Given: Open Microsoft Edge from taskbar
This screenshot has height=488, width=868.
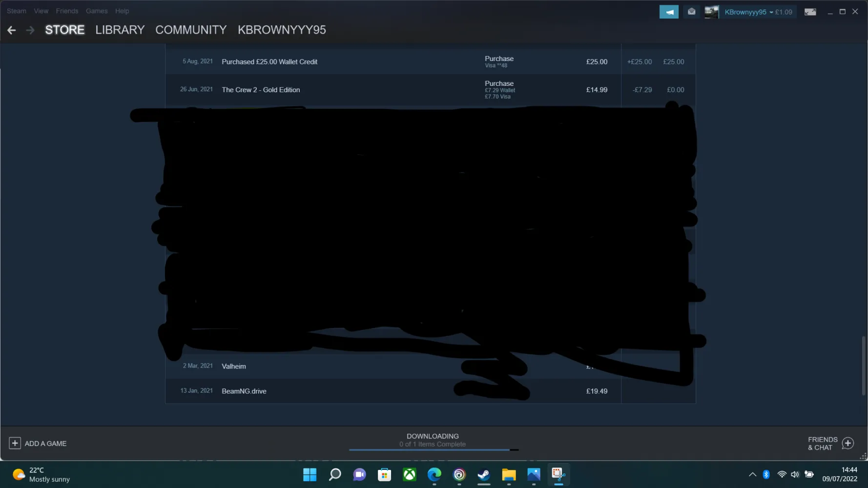Looking at the screenshot, I should 434,475.
